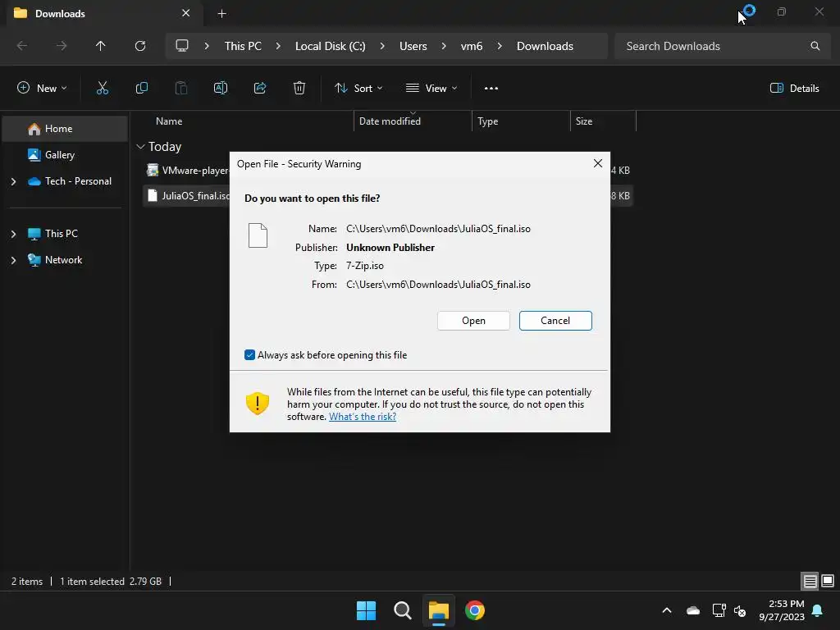Click the OneDrive cloud tray icon

(692, 610)
